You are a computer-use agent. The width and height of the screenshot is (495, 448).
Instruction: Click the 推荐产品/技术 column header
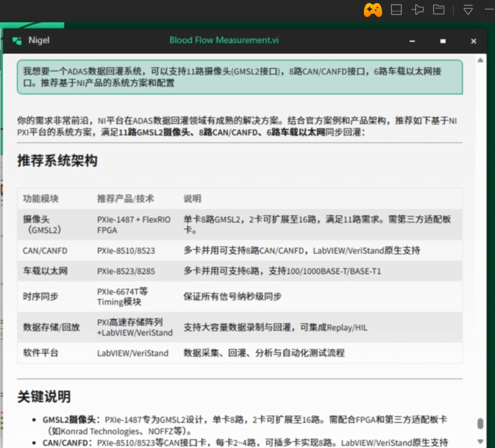[125, 199]
